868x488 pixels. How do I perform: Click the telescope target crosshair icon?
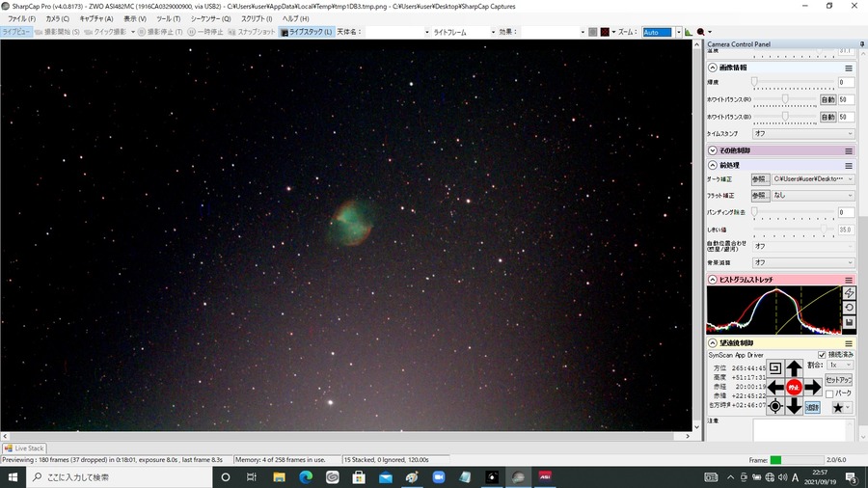pyautogui.click(x=775, y=407)
